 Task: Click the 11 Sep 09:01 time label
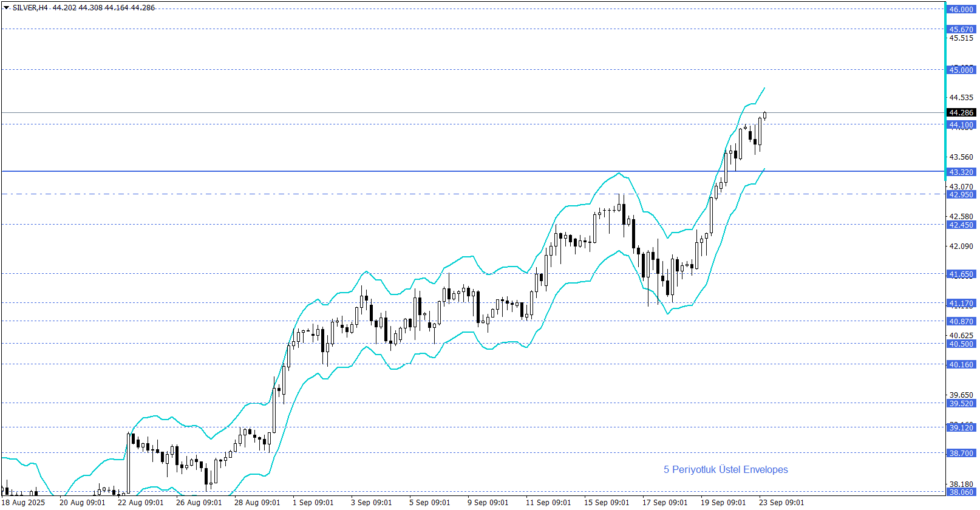548,502
